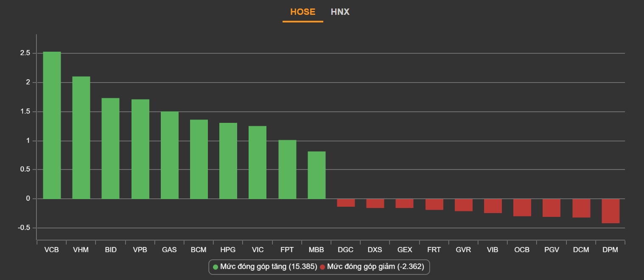Switch to the HNX tab
This screenshot has height=280, width=644.
[x=340, y=12]
